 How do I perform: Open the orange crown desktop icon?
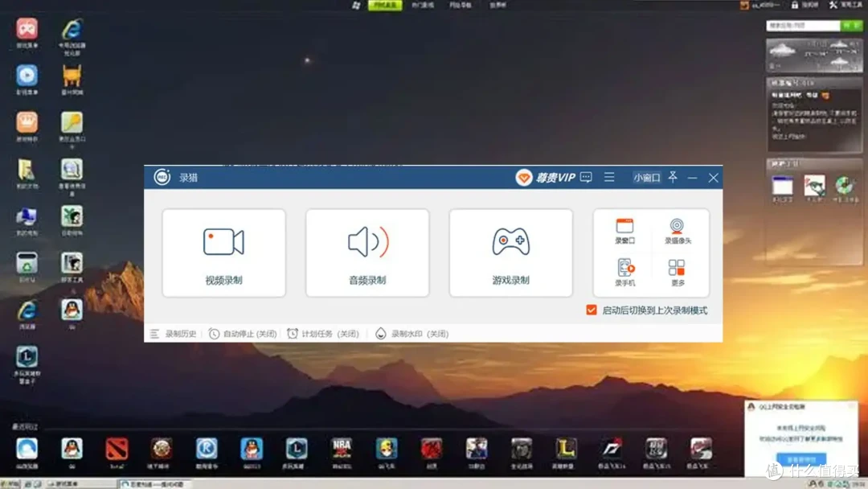pos(27,122)
